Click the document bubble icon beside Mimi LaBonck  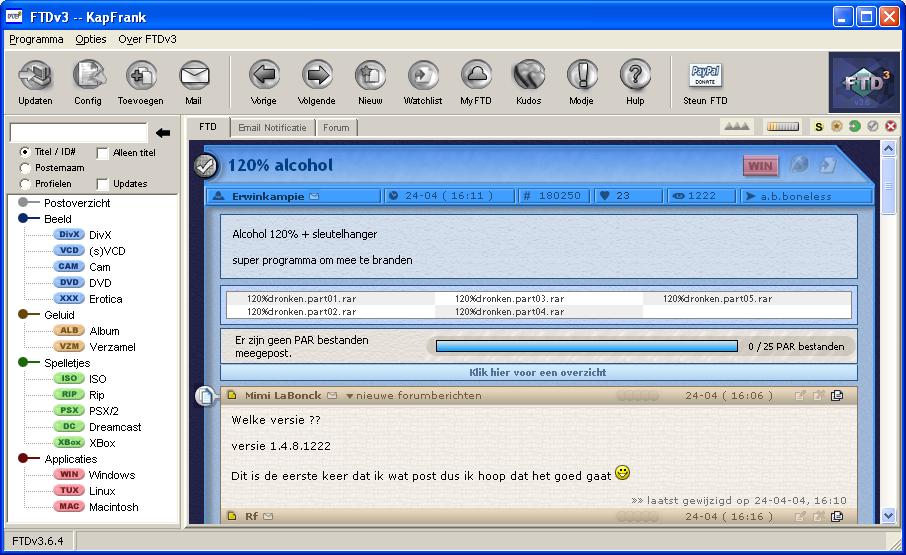(x=206, y=396)
